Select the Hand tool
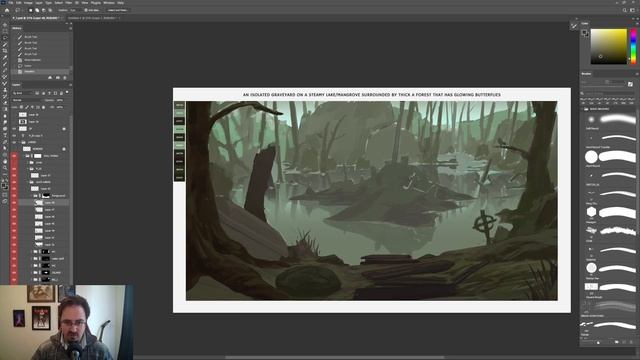The height and width of the screenshot is (360, 640). pos(5,161)
